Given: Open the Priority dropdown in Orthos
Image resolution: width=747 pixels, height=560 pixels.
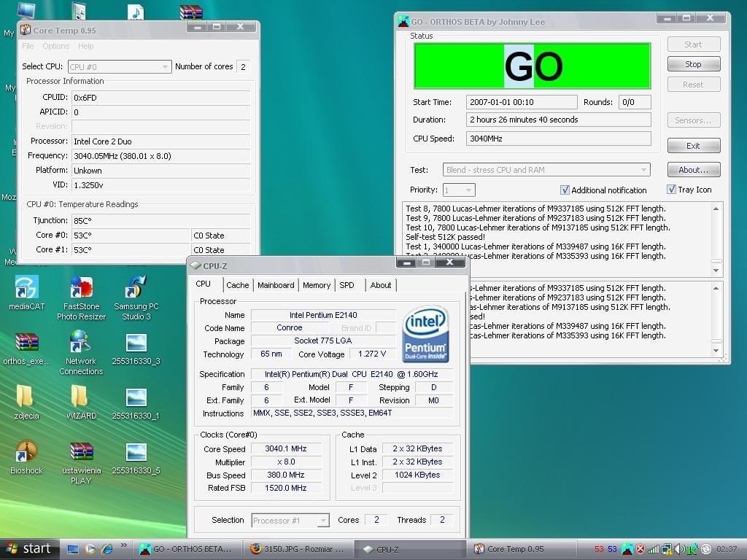Looking at the screenshot, I should (459, 190).
